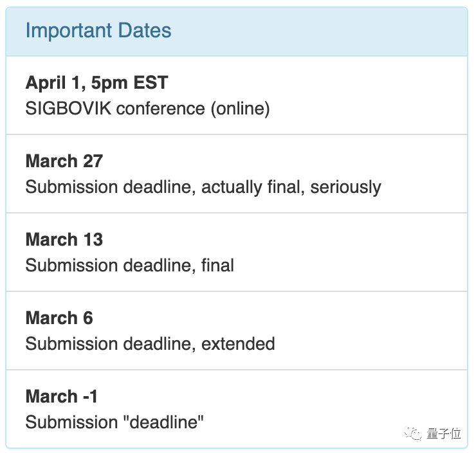Open the SIGBOVIK conference (online) entry
Image resolution: width=476 pixels, height=454 pixels.
point(147,108)
